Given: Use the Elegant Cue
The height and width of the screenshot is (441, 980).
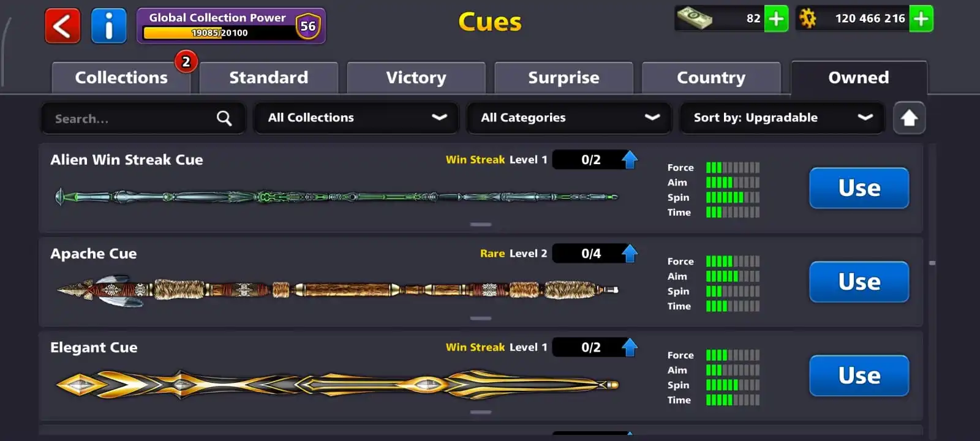Looking at the screenshot, I should coord(859,375).
